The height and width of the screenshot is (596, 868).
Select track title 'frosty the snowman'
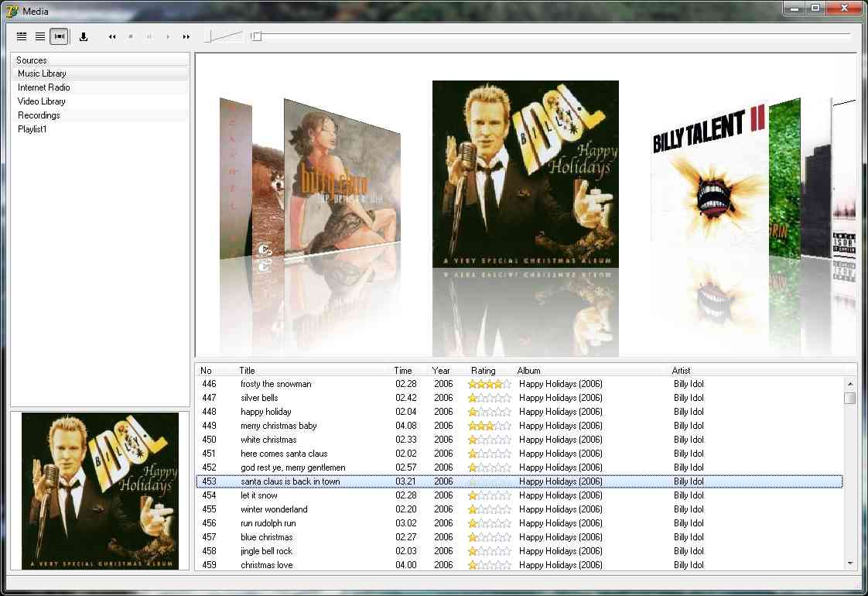coord(275,384)
